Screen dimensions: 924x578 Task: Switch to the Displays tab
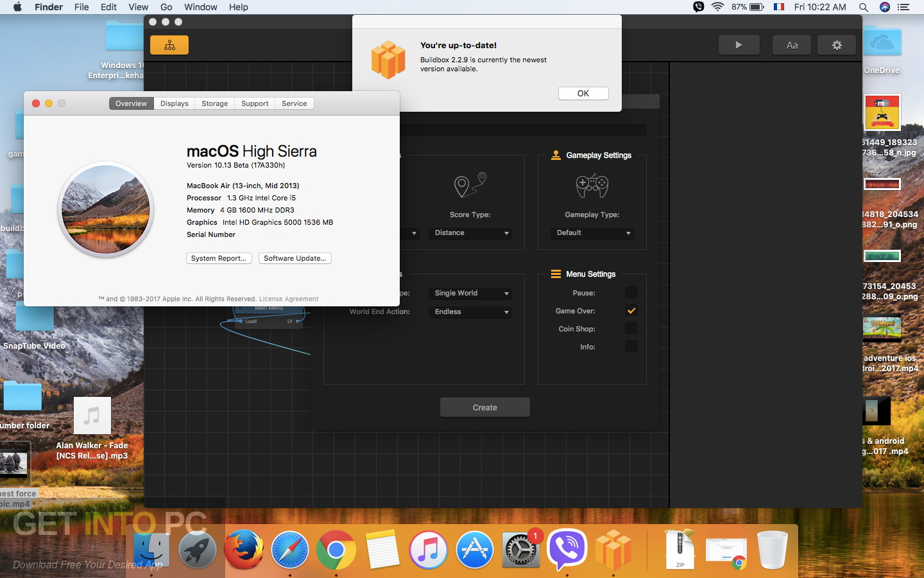[175, 103]
